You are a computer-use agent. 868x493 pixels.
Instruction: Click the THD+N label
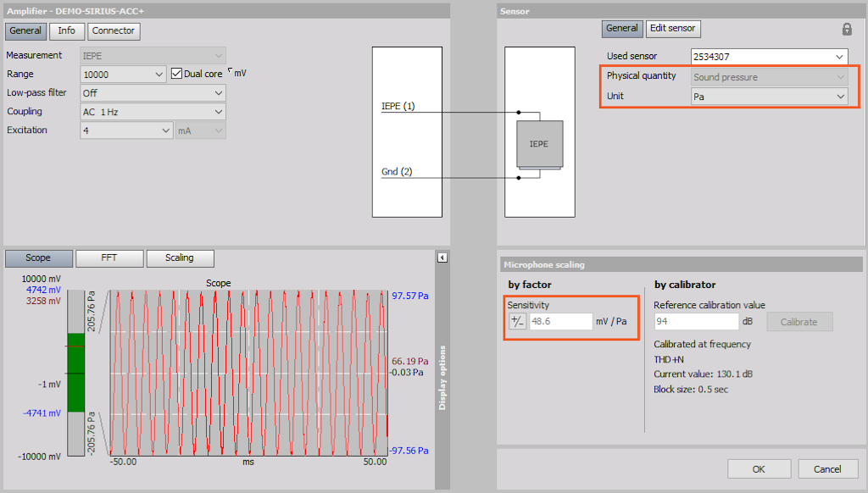point(669,360)
